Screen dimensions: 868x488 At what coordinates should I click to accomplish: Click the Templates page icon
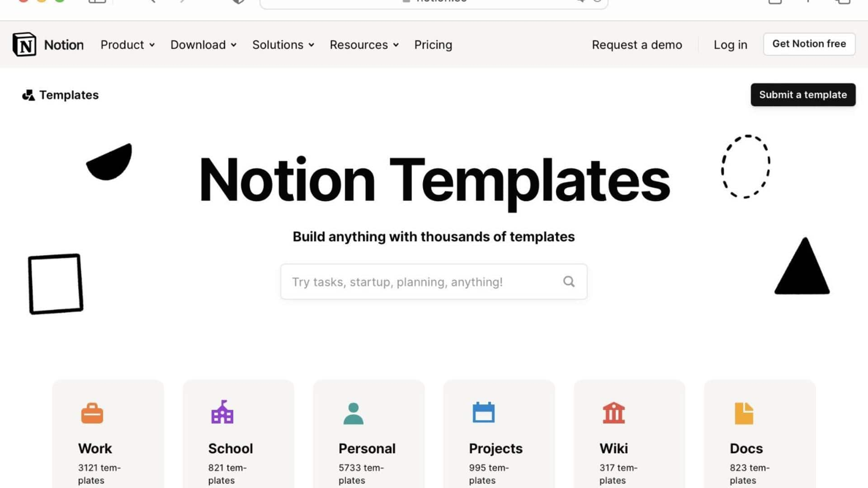click(28, 95)
